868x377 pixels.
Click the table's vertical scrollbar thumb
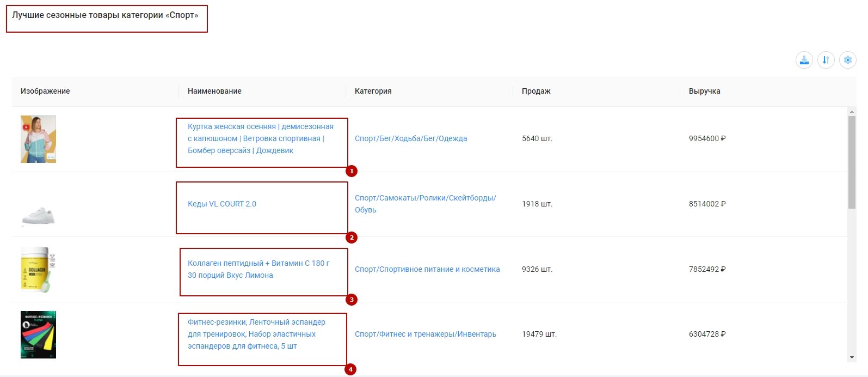click(852, 162)
